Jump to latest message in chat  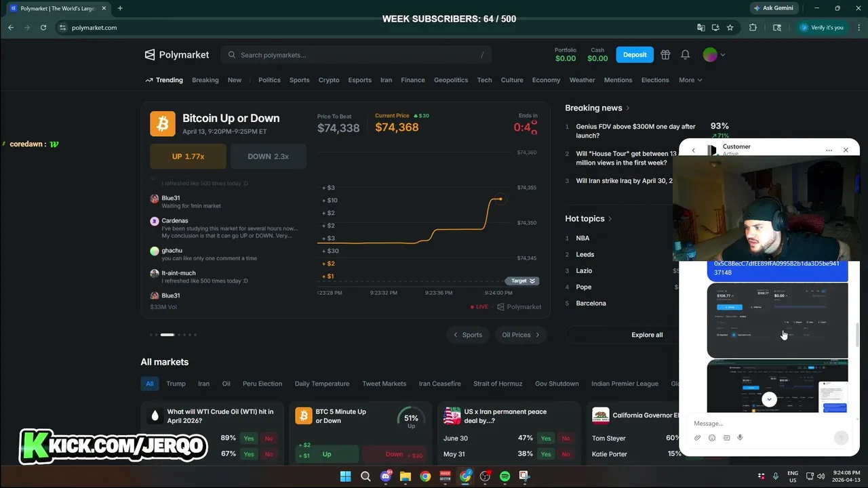[x=769, y=399]
